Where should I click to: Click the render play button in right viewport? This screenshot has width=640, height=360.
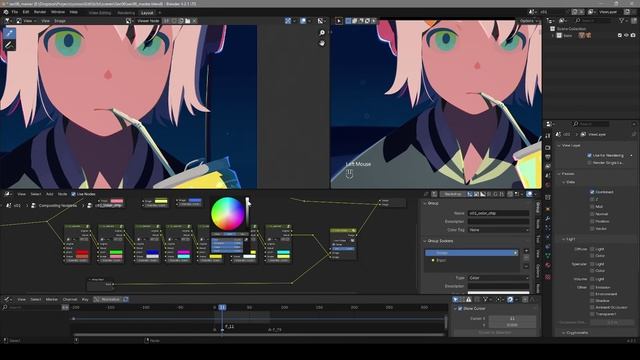point(339,20)
